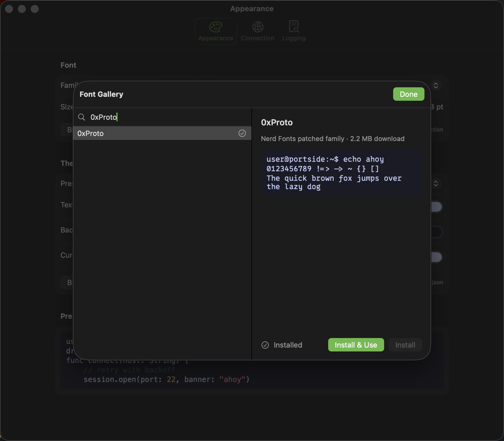Click the checkmark icon on the 0xProto row
This screenshot has height=441, width=504.
(x=242, y=133)
